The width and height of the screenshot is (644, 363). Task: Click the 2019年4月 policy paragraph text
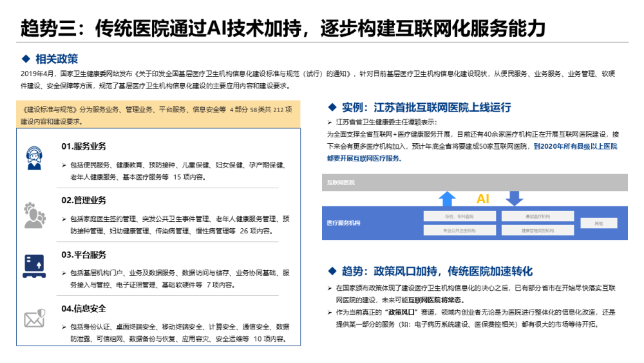click(318, 80)
